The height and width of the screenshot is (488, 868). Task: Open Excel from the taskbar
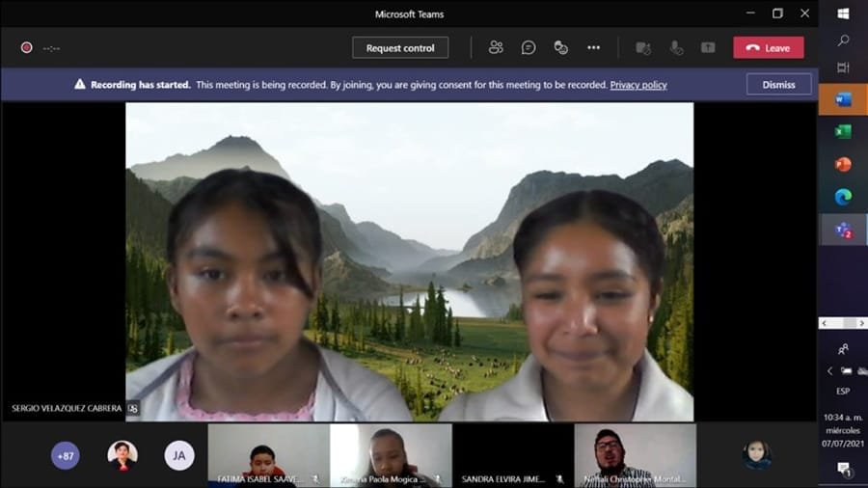843,132
